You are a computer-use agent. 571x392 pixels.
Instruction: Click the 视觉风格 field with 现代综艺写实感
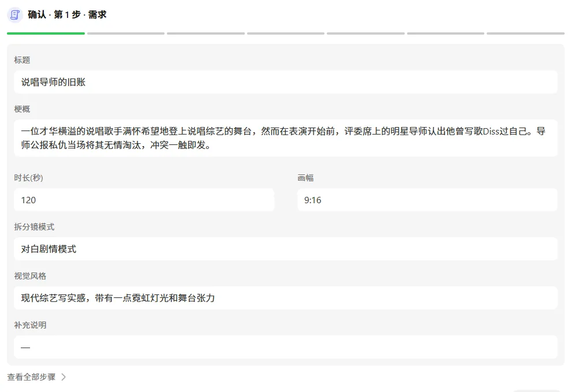coord(285,298)
